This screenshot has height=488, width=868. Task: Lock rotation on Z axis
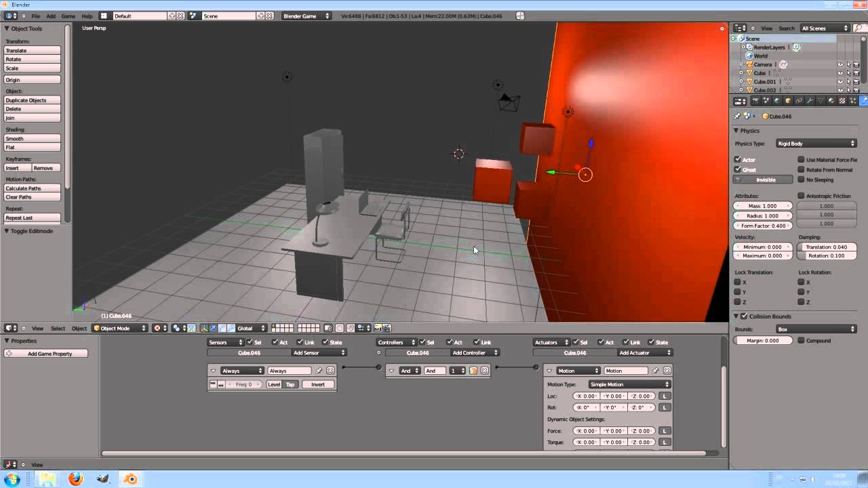pyautogui.click(x=802, y=302)
